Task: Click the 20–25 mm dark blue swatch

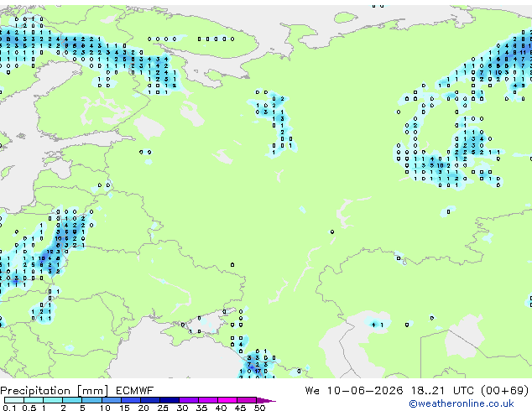Action: pos(149,400)
